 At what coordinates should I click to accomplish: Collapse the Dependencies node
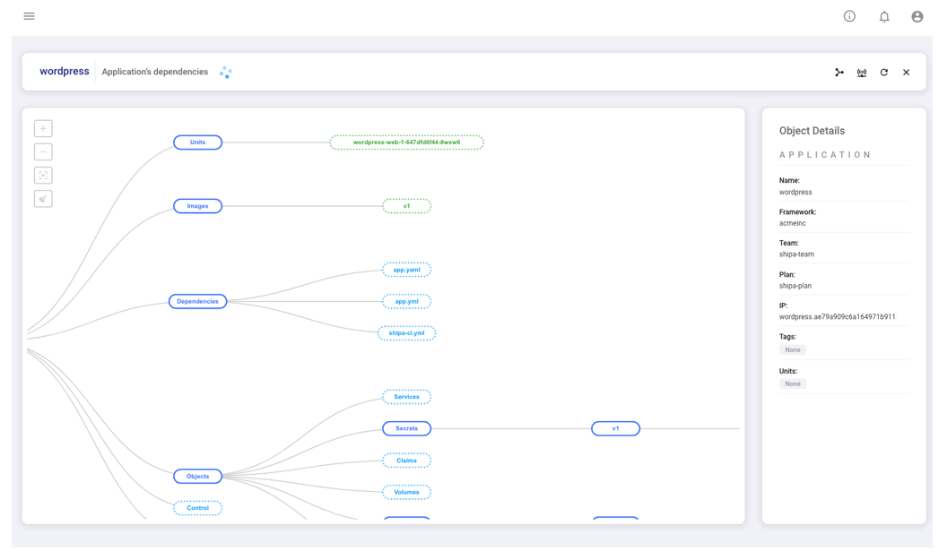click(x=197, y=302)
